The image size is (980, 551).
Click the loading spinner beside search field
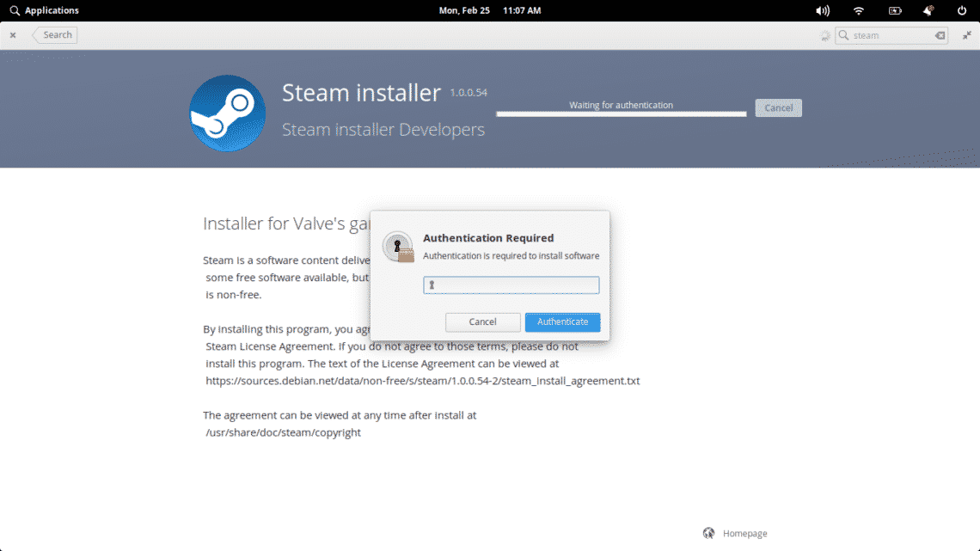click(x=825, y=35)
